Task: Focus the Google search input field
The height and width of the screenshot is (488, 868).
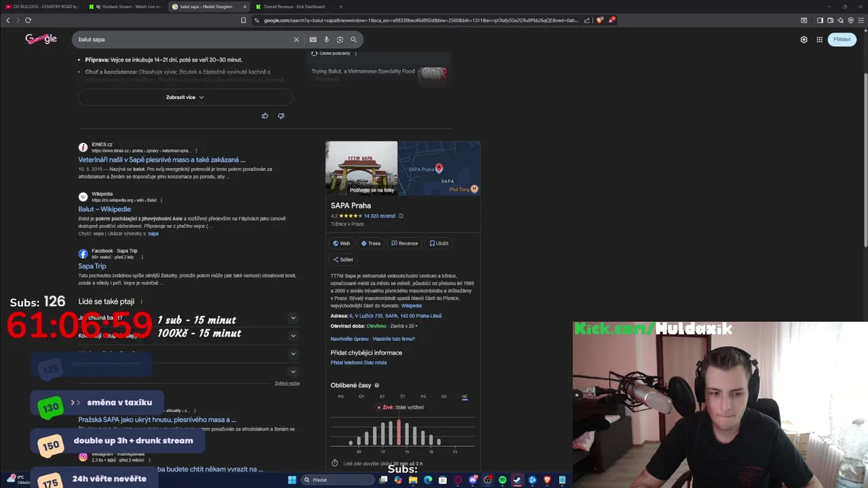Action: tap(183, 39)
